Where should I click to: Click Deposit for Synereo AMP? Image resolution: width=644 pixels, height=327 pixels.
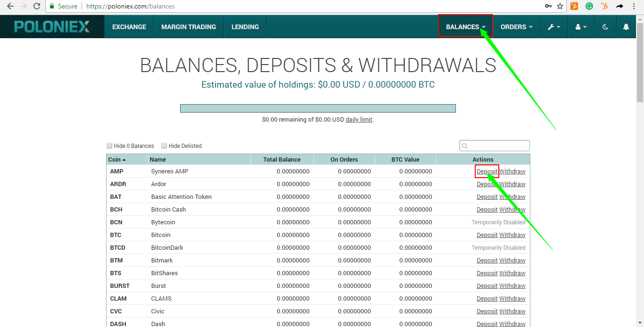[487, 172]
